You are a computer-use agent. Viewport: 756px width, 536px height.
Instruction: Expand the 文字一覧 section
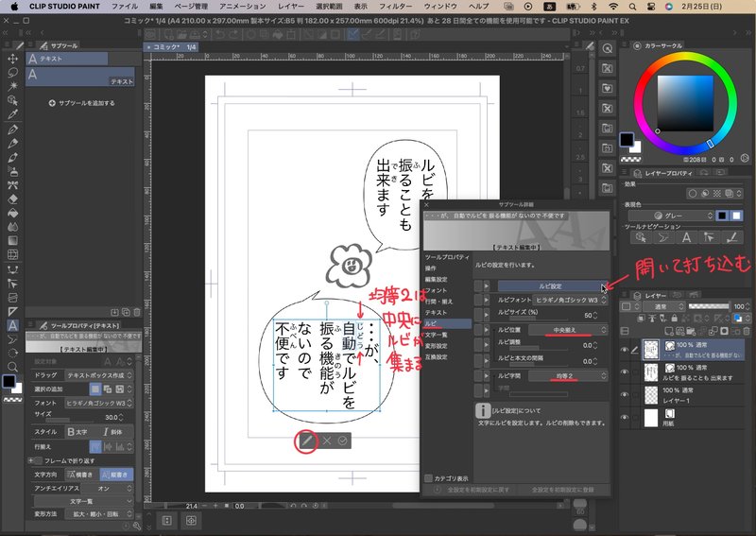[82, 501]
